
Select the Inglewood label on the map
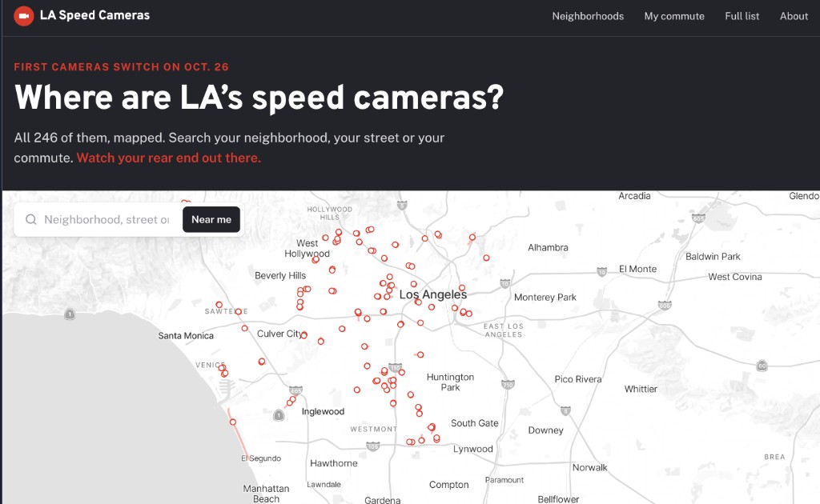(x=323, y=411)
